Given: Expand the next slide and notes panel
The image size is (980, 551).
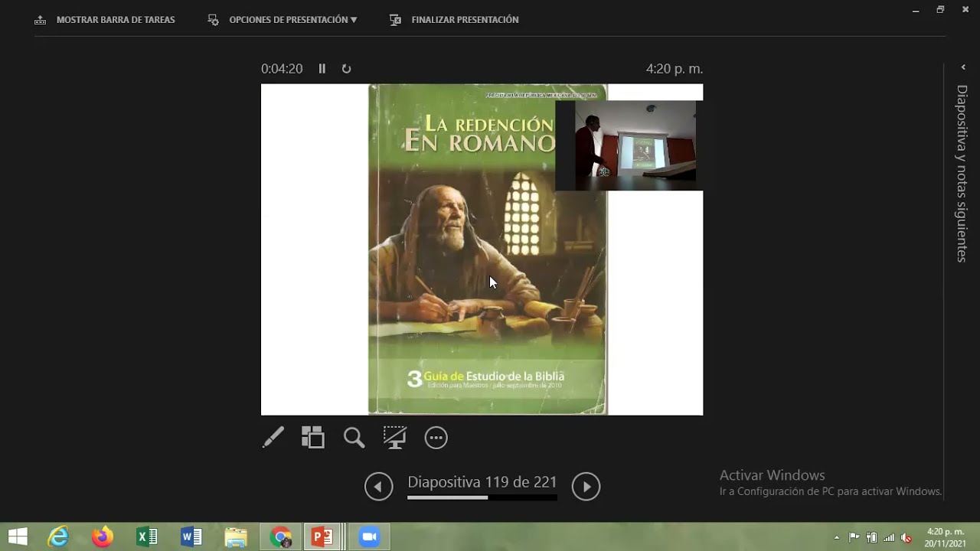Looking at the screenshot, I should coord(963,68).
